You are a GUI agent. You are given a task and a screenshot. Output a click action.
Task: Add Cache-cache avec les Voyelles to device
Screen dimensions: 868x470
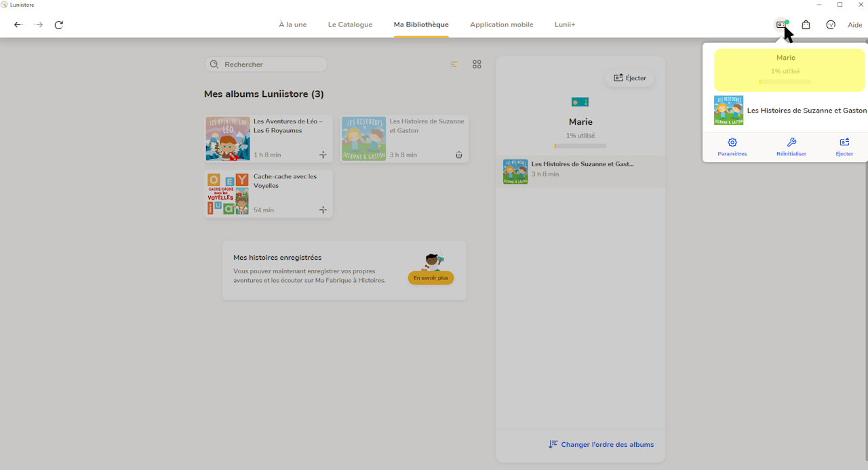(323, 210)
